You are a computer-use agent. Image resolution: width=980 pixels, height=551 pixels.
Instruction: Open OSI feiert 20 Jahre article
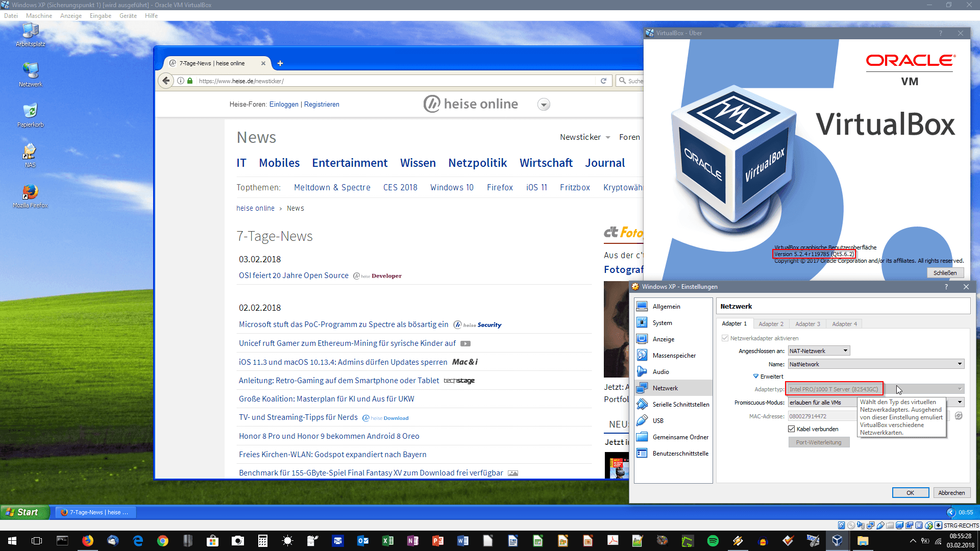(293, 275)
